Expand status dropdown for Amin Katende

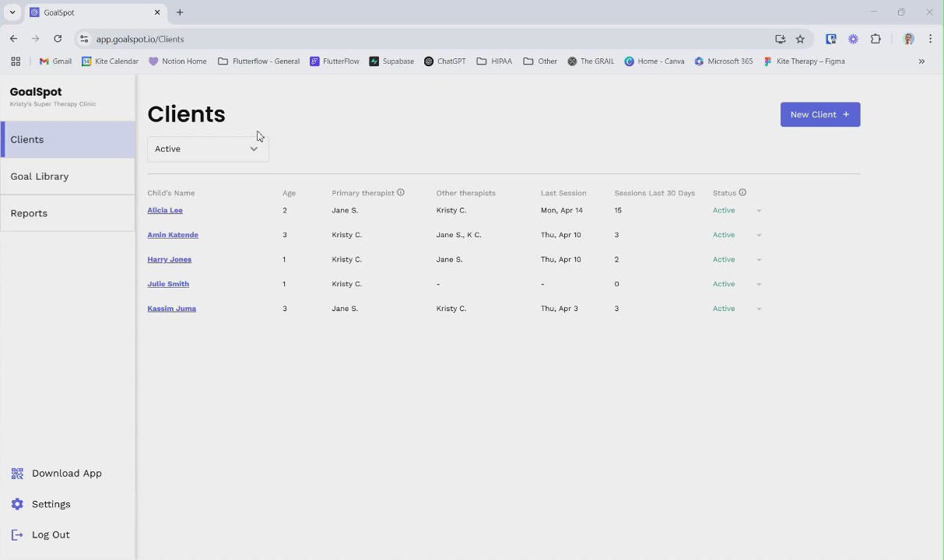(759, 235)
